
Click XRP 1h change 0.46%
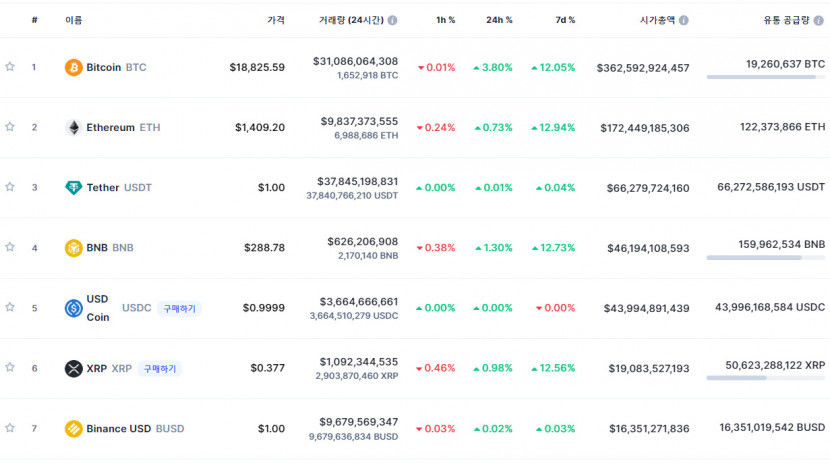pyautogui.click(x=436, y=368)
